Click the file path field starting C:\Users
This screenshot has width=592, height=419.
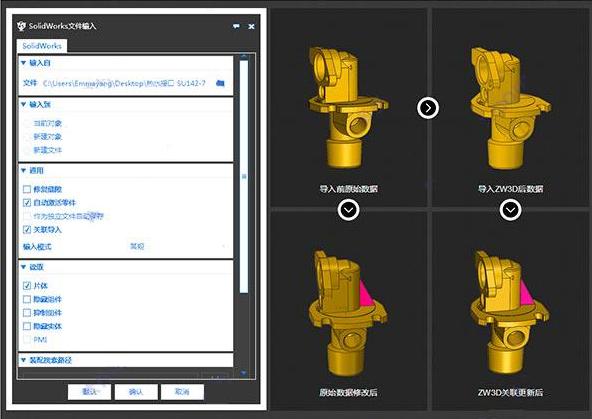(125, 83)
